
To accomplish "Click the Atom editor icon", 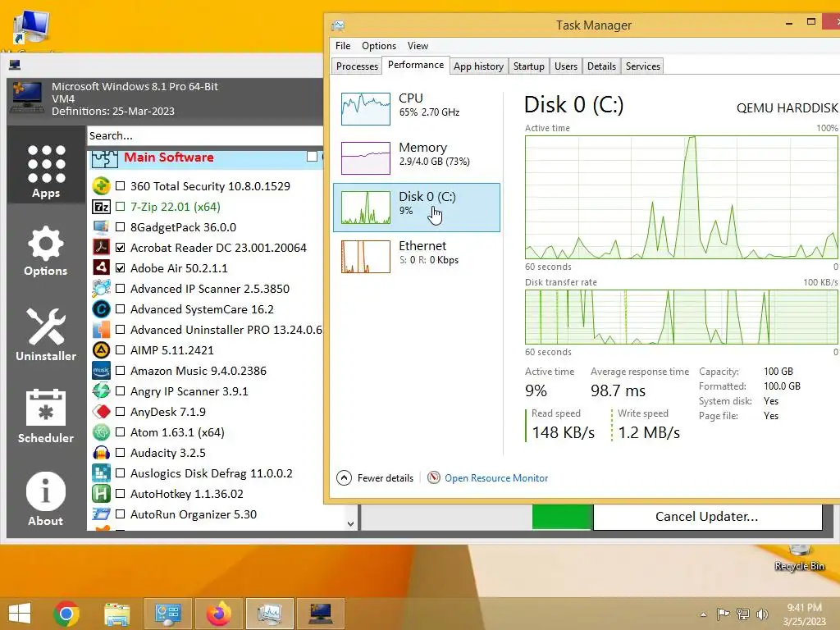I will [x=101, y=432].
